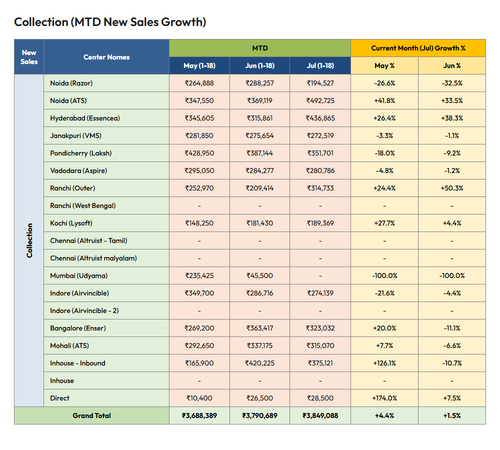Select 'Chennai (Altruist malyalam)' row name
The height and width of the screenshot is (450, 500).
point(94,258)
